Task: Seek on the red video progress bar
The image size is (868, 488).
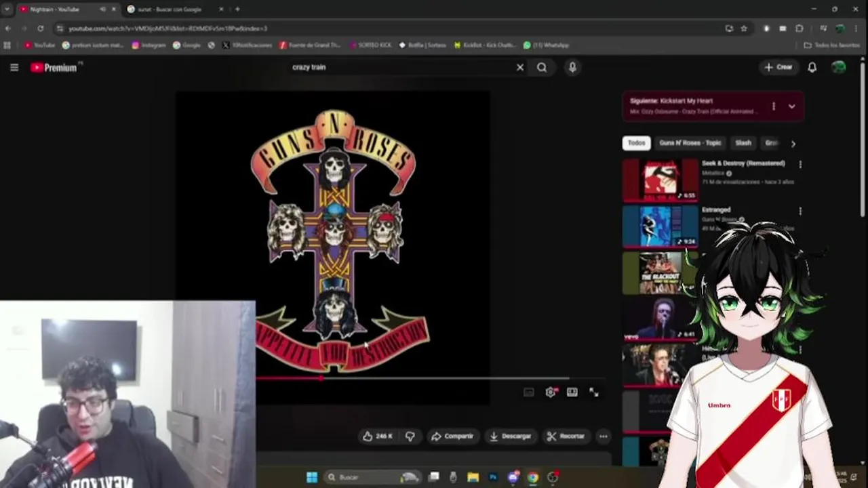Action: click(430, 378)
